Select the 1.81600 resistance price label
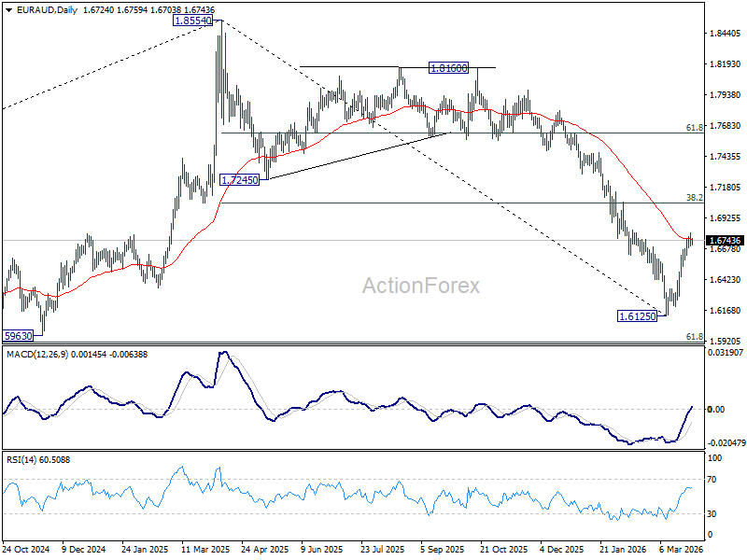 [x=448, y=68]
